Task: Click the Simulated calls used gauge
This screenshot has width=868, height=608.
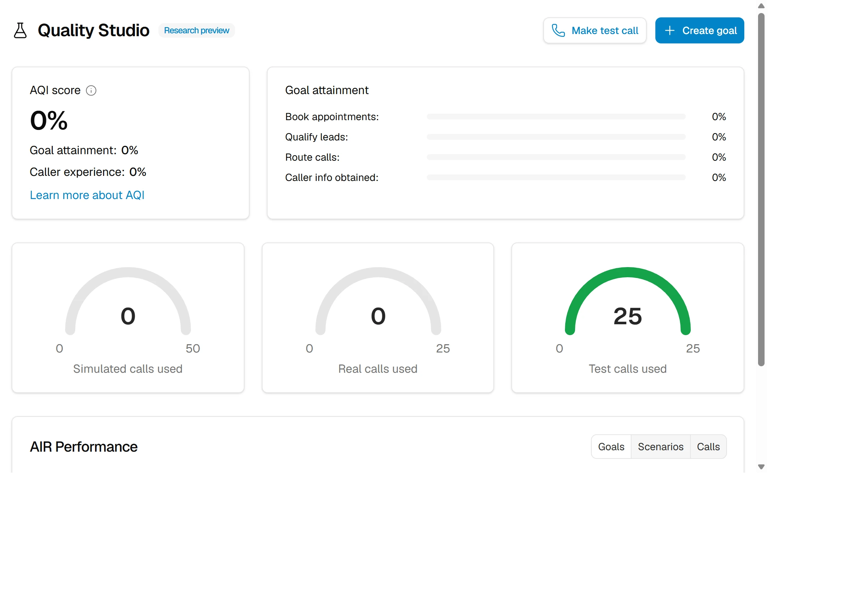Action: pyautogui.click(x=128, y=301)
